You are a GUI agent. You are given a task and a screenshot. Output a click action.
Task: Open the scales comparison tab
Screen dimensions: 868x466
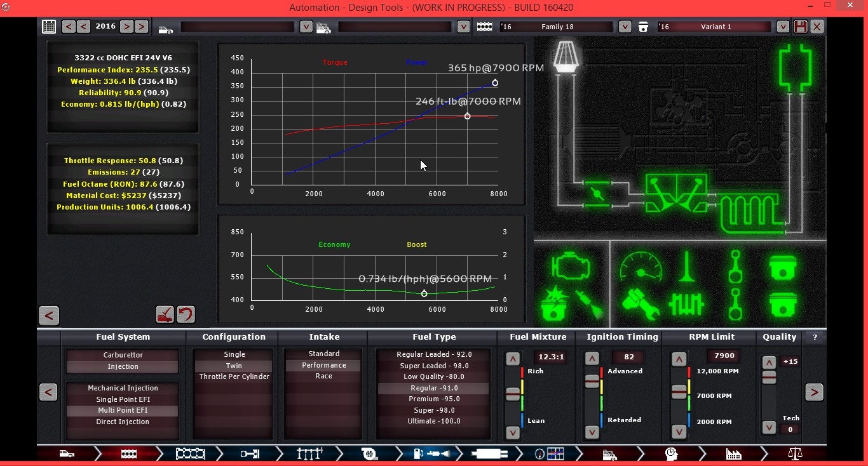(794, 453)
